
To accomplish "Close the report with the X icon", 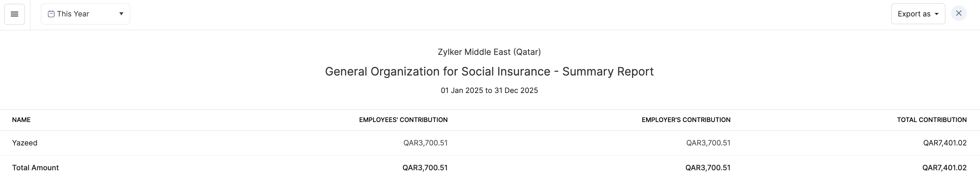I will tap(959, 14).
